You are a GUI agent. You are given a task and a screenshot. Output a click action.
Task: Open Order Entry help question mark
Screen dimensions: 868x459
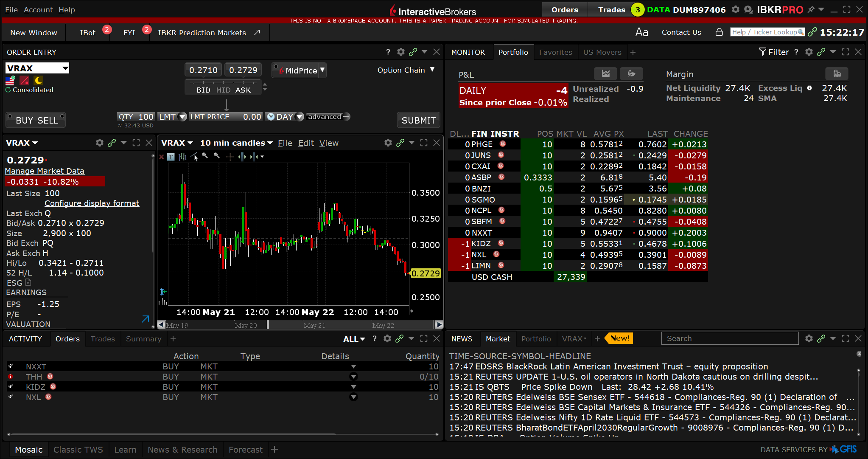[388, 52]
